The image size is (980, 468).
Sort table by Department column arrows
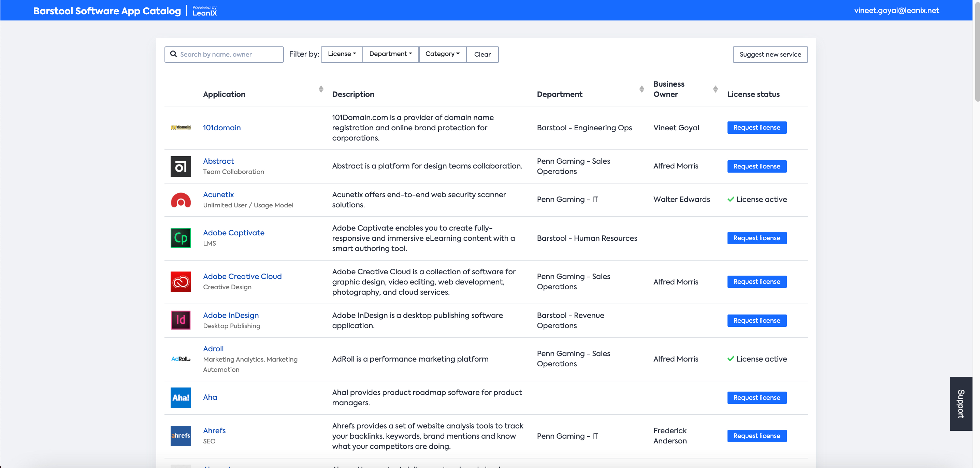click(x=642, y=89)
